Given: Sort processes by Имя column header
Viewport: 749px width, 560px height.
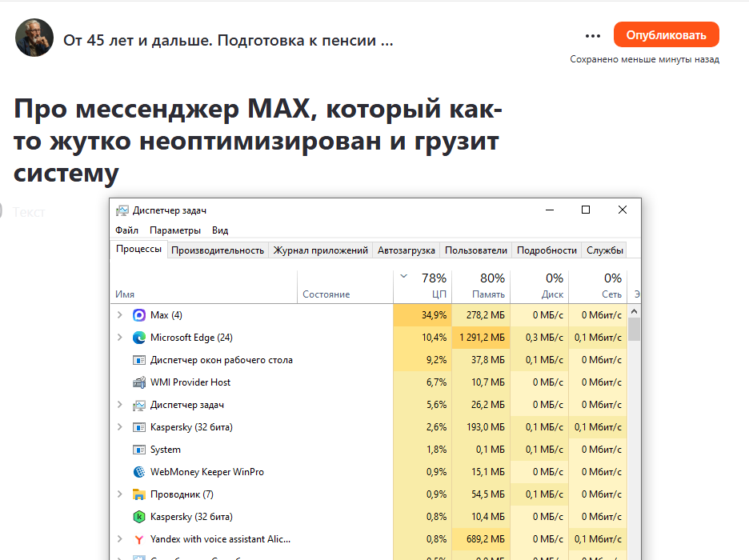Looking at the screenshot, I should [x=204, y=287].
